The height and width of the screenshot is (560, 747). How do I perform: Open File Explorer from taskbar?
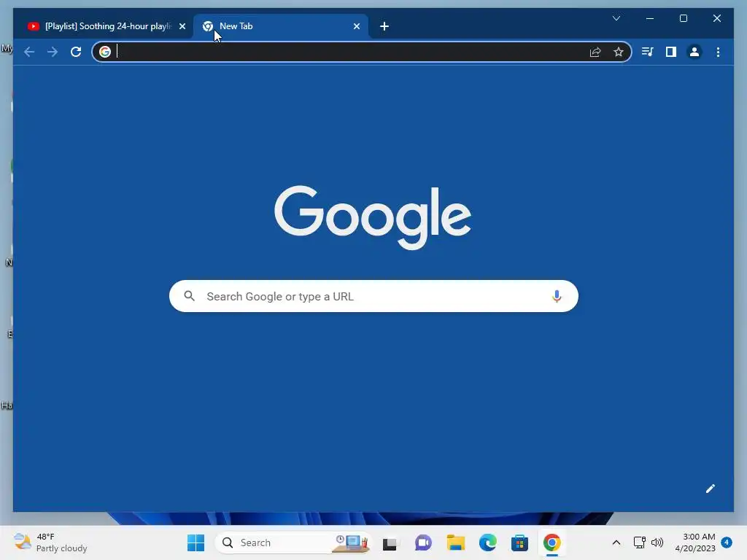coord(455,542)
